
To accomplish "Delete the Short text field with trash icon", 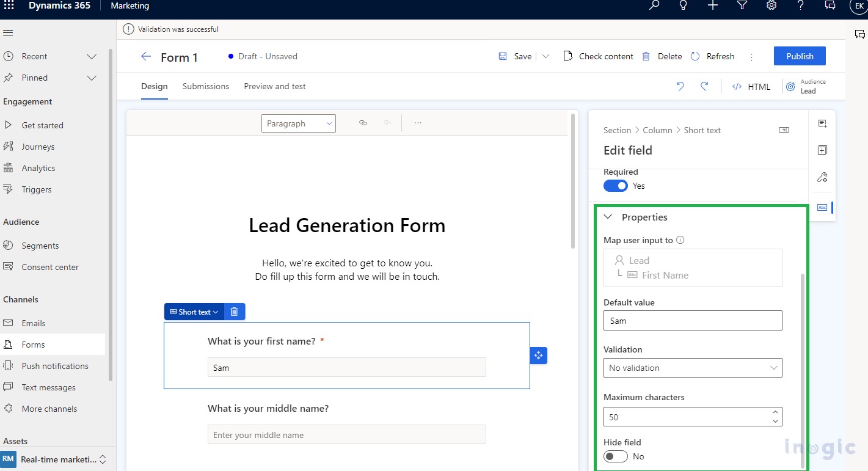I will click(234, 312).
